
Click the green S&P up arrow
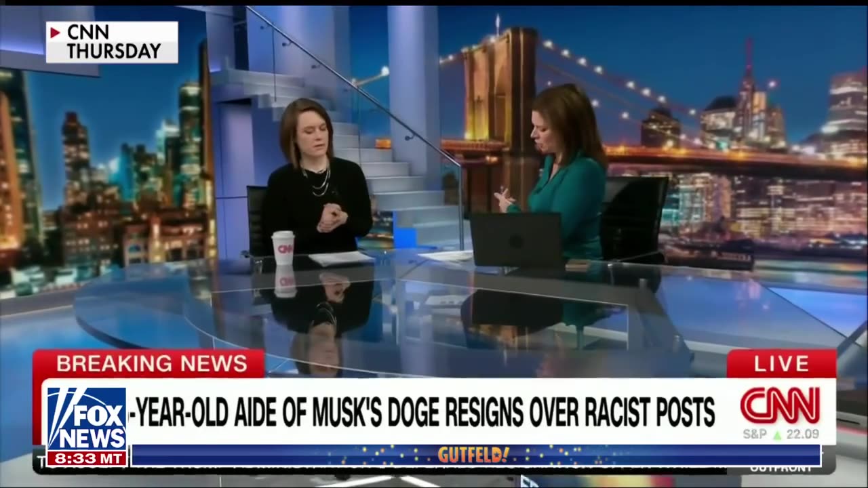point(778,434)
